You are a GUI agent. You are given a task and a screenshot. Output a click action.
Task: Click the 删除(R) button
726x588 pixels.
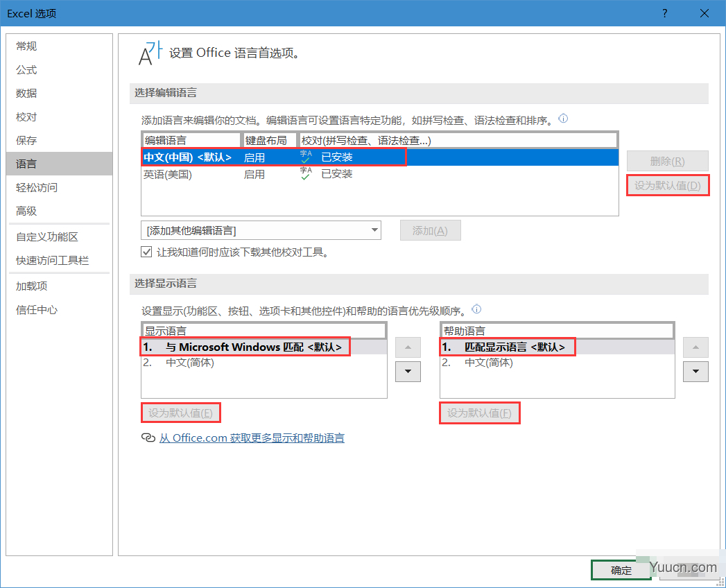click(667, 161)
